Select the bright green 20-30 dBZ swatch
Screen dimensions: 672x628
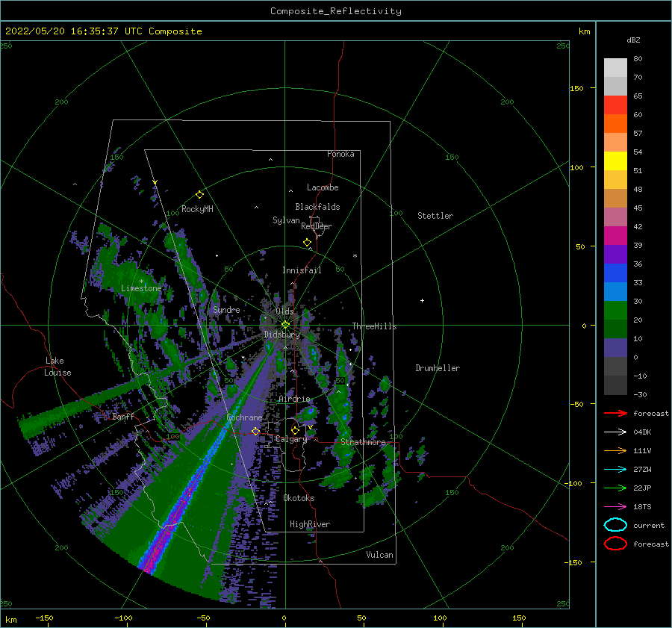615,311
